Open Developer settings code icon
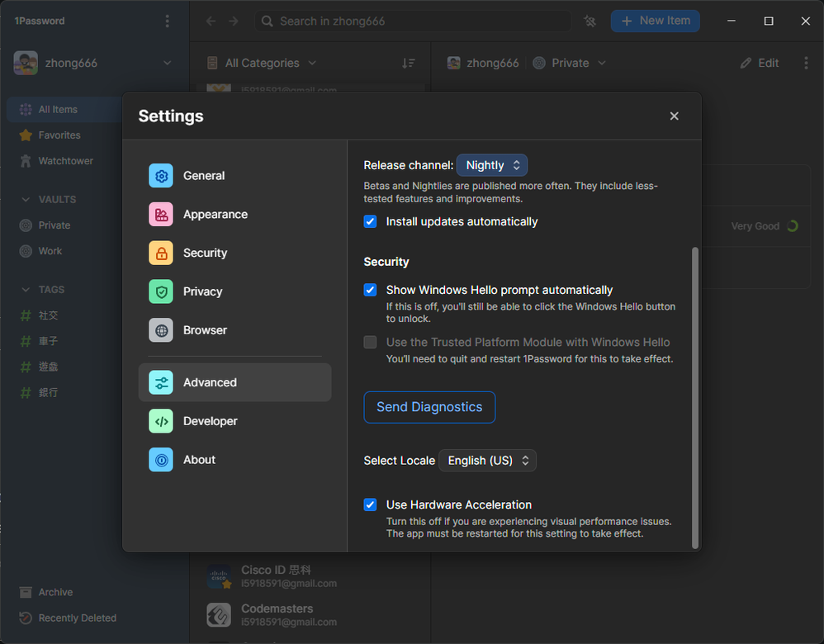824x644 pixels. pyautogui.click(x=161, y=421)
